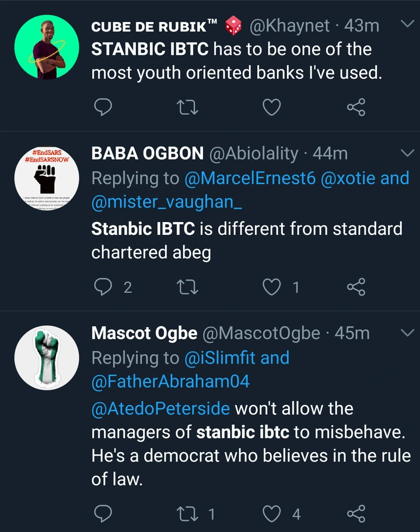Open CUBE DE RUBIK's profile picture
Screen dimensions: 420x532
pos(46,47)
